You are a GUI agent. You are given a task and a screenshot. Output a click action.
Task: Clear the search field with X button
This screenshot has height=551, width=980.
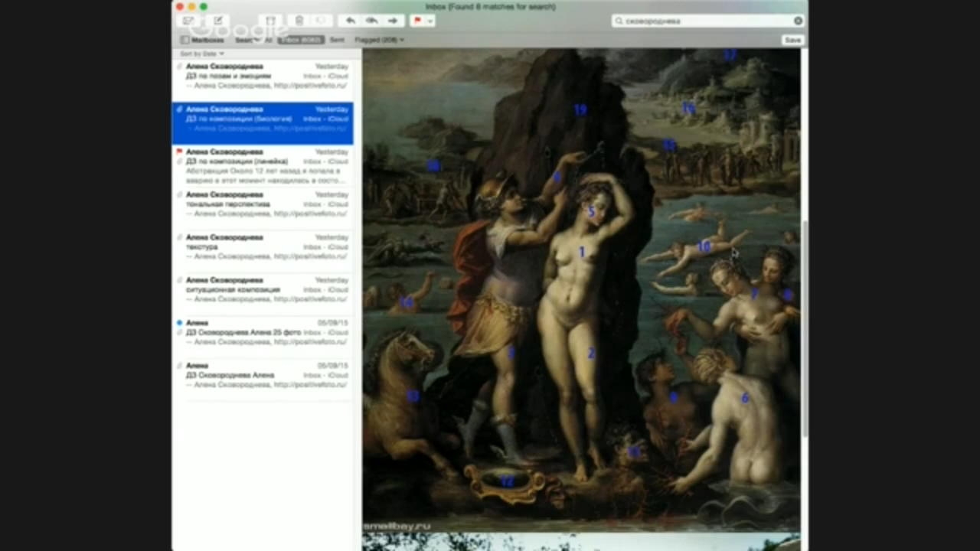tap(798, 21)
